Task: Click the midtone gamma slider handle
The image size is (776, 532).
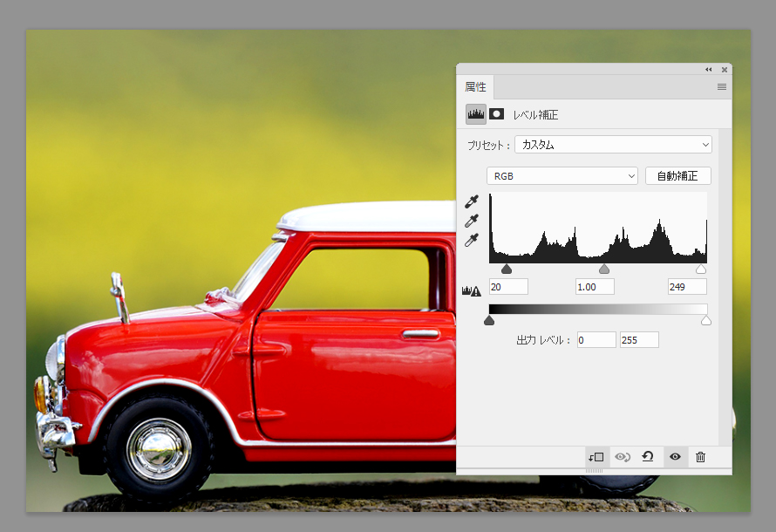Action: (603, 269)
